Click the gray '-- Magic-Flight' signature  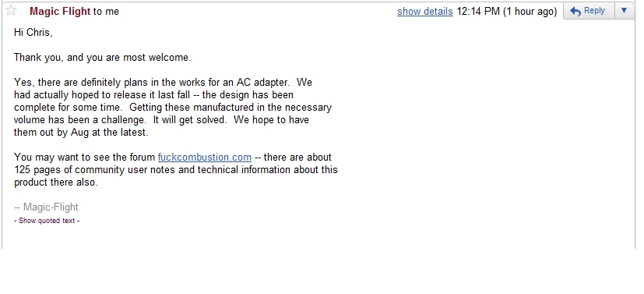click(x=46, y=207)
